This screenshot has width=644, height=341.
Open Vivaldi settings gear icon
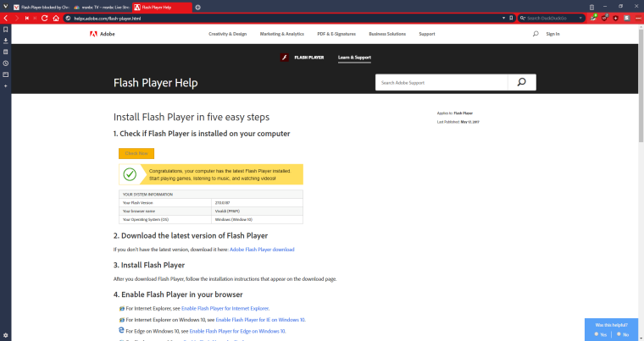pos(5,335)
